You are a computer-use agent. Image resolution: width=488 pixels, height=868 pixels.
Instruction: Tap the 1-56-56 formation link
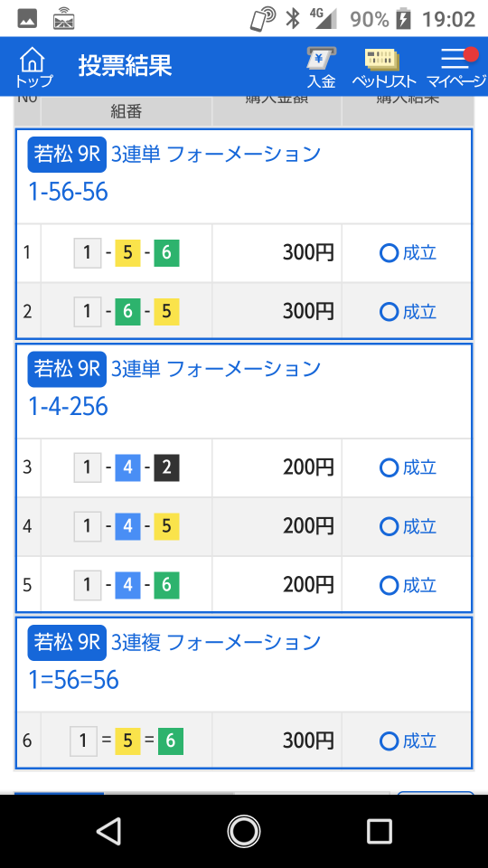pos(68,192)
